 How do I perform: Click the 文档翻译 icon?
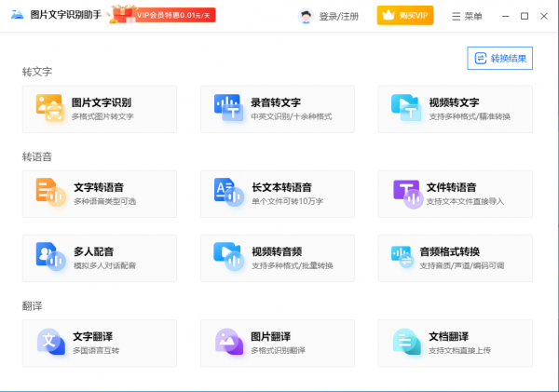point(405,342)
